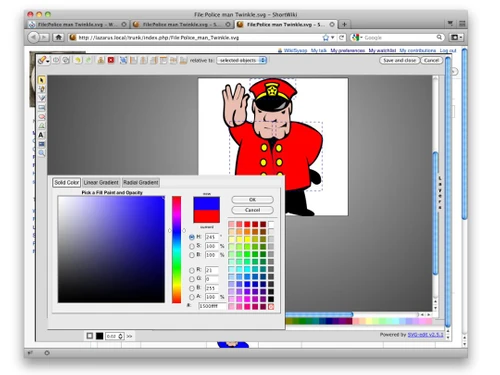500x375 pixels.
Task: Select the G green radio button
Action: (192, 279)
